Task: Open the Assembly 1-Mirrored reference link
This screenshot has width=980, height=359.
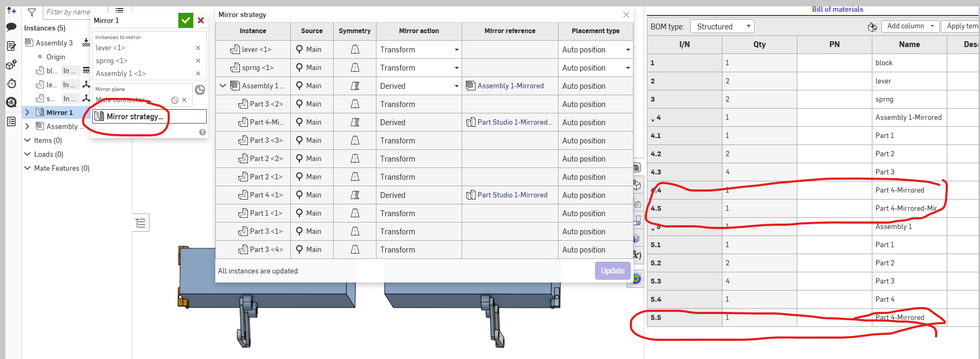Action: click(510, 86)
